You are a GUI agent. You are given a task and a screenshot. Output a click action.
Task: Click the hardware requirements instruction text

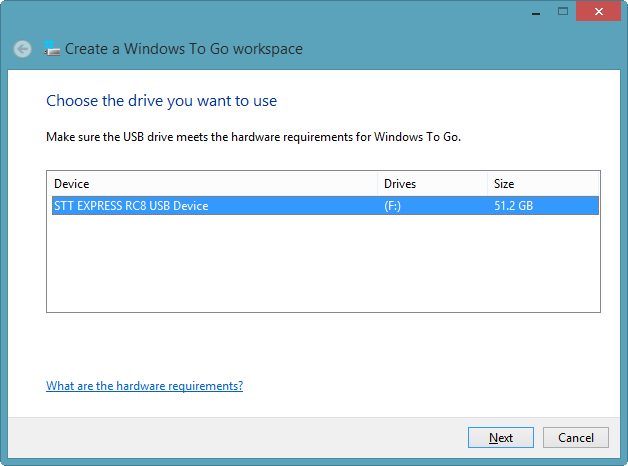click(253, 135)
